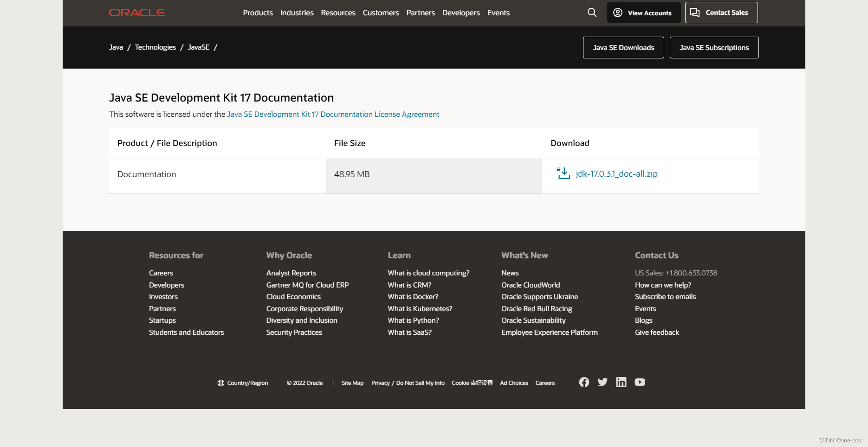The width and height of the screenshot is (868, 447).
Task: Go to the Java breadcrumb
Action: [116, 47]
